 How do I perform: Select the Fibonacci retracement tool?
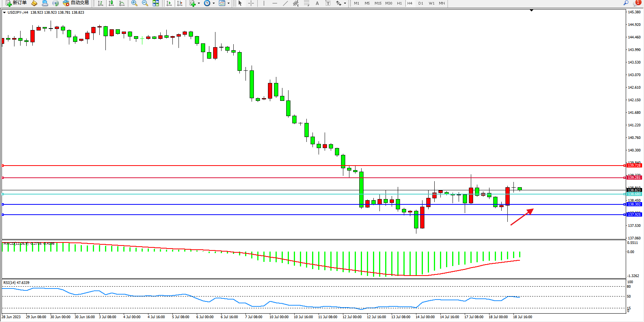pos(306,3)
